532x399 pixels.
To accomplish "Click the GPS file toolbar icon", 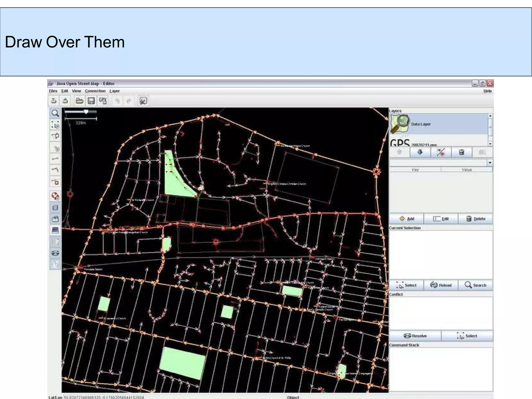I will pyautogui.click(x=103, y=101).
